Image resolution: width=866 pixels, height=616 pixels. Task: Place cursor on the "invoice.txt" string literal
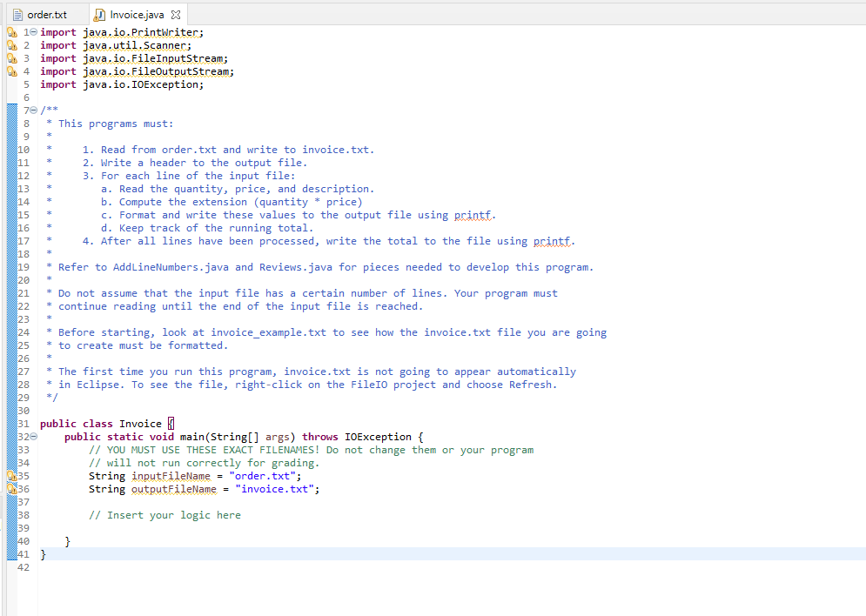click(x=276, y=489)
